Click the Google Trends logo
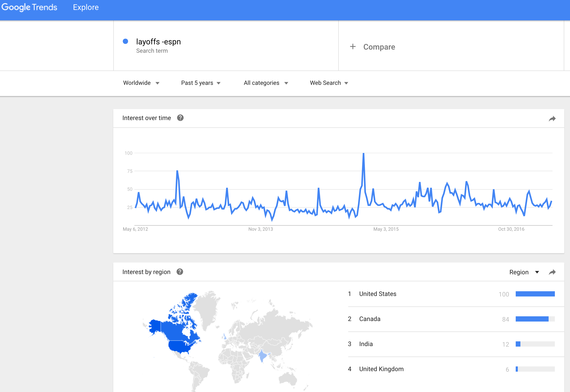The width and height of the screenshot is (570, 392). pos(29,7)
